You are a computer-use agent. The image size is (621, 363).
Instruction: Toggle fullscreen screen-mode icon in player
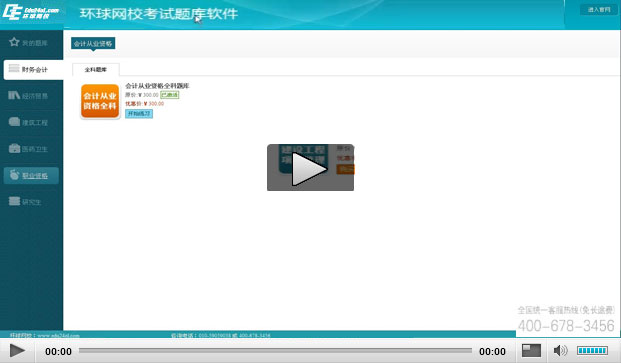pos(531,351)
